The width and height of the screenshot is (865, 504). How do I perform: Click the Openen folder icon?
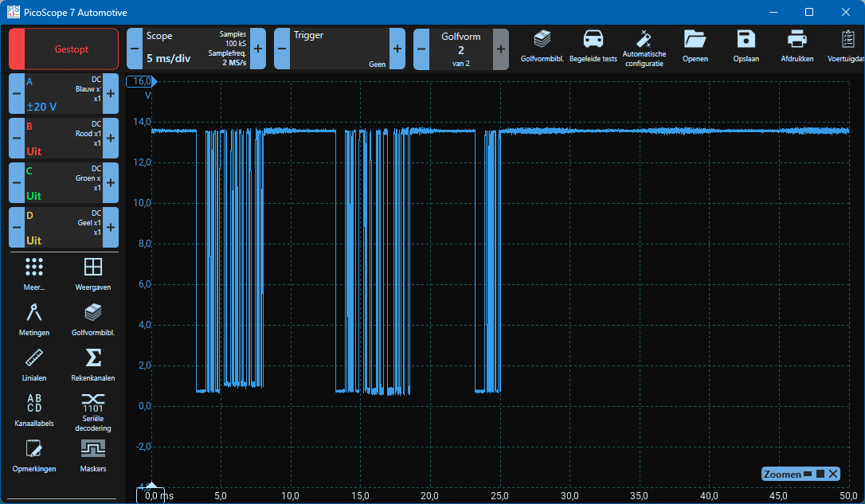click(695, 45)
